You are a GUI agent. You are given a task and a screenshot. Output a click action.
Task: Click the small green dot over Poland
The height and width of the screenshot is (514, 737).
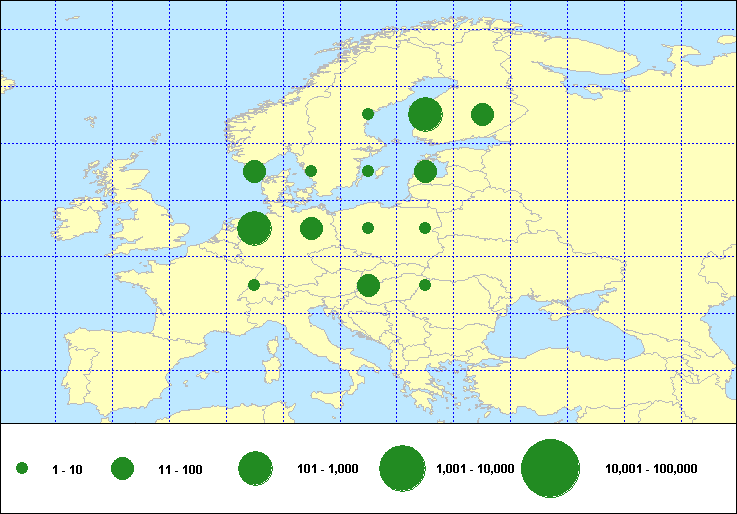pyautogui.click(x=368, y=228)
